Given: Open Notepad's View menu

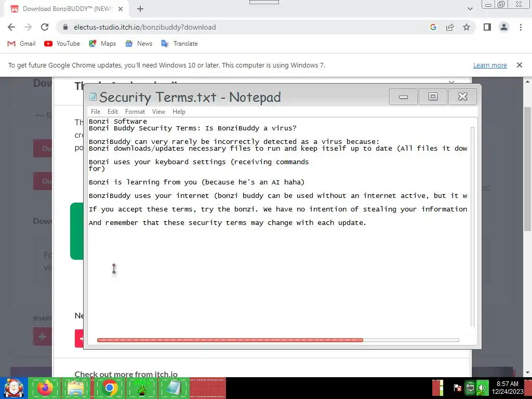Looking at the screenshot, I should pyautogui.click(x=158, y=112).
